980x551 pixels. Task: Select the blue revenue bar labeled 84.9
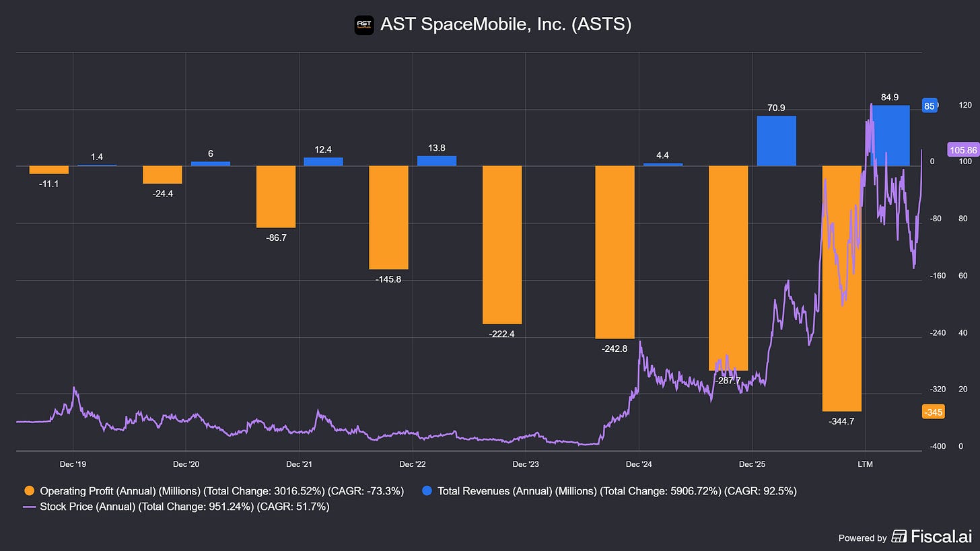(x=890, y=136)
